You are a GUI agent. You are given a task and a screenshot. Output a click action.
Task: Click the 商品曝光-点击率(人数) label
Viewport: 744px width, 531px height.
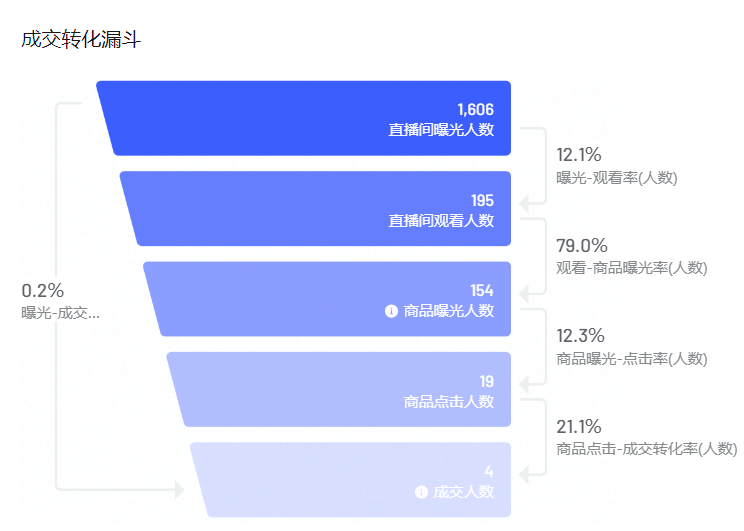tap(631, 359)
